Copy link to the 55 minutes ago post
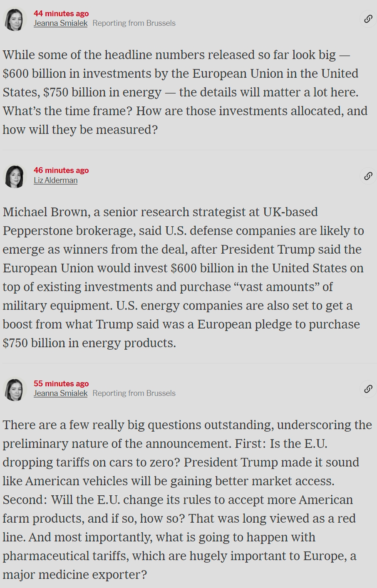This screenshot has width=377, height=588. pyautogui.click(x=368, y=389)
